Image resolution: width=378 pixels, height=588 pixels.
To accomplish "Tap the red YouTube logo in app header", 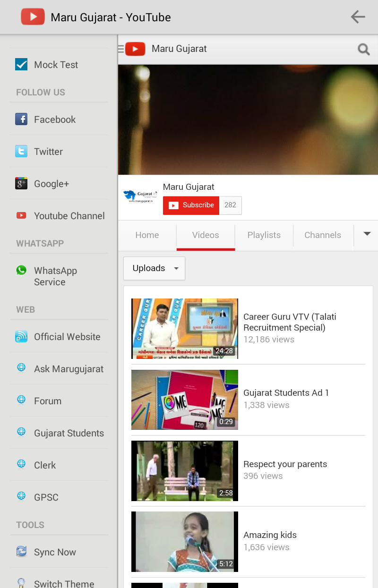I will (33, 17).
